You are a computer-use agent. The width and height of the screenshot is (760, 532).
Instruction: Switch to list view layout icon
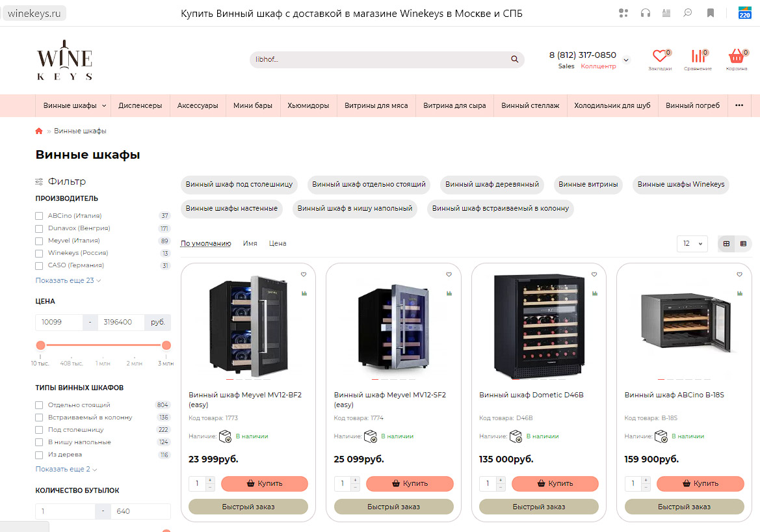743,243
